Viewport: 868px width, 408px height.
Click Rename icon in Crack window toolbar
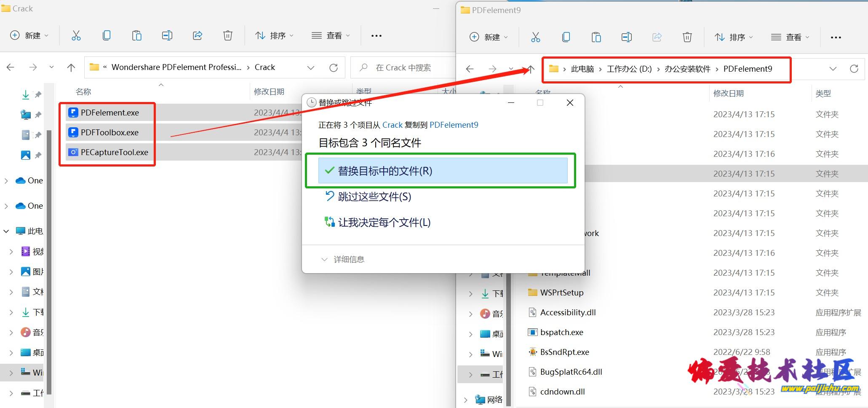pos(167,35)
